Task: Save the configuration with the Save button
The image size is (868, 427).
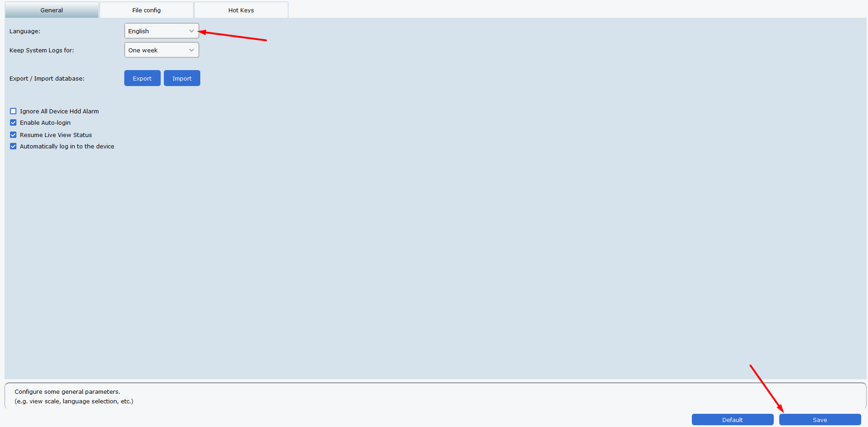Action: point(820,420)
